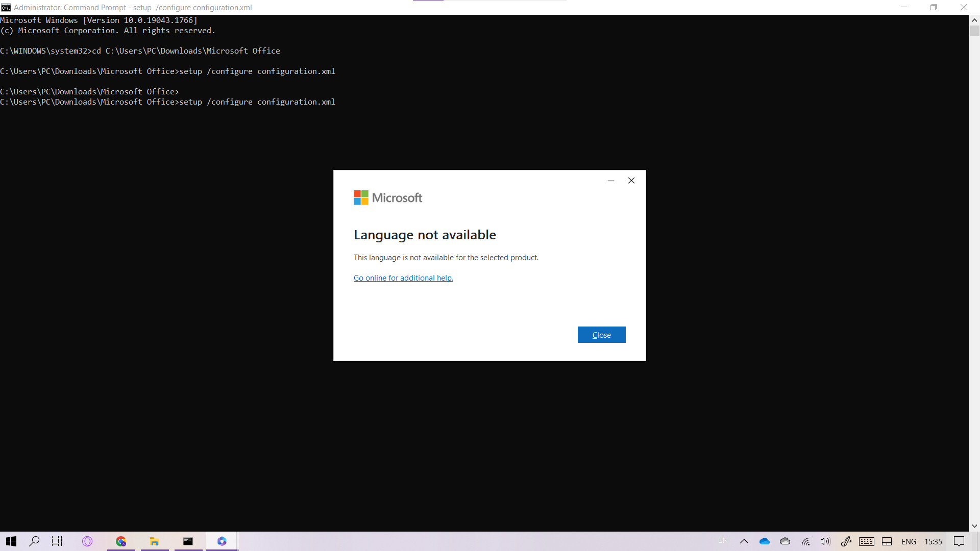This screenshot has width=980, height=551.
Task: Switch to Command Prompt taskbar icon
Action: click(188, 541)
